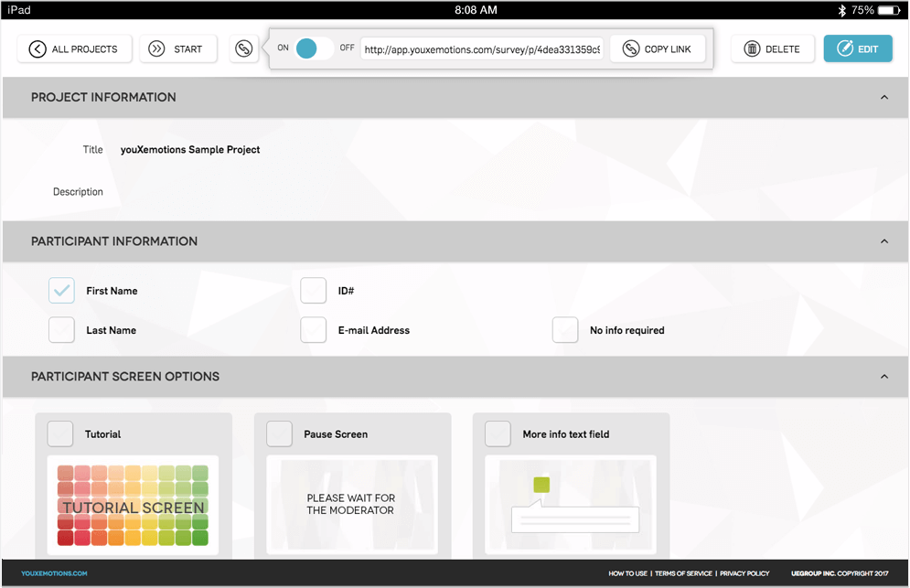910x588 pixels.
Task: Click the survey URL text field
Action: pyautogui.click(x=482, y=49)
